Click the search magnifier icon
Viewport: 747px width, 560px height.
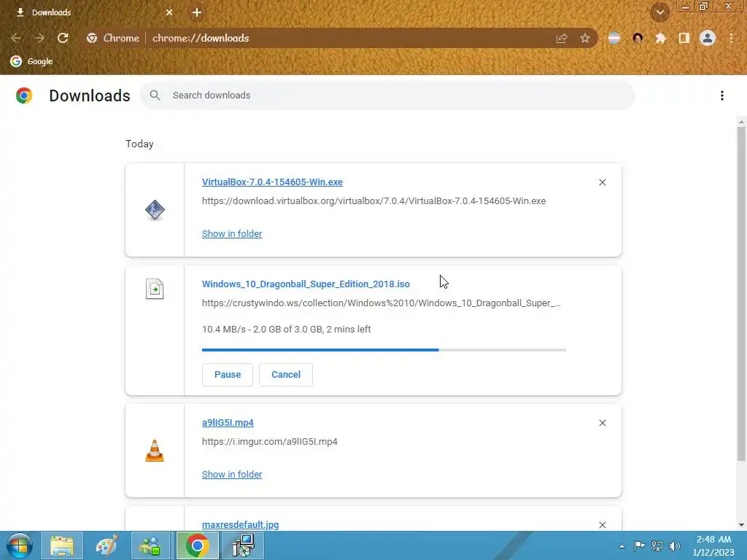tap(155, 96)
